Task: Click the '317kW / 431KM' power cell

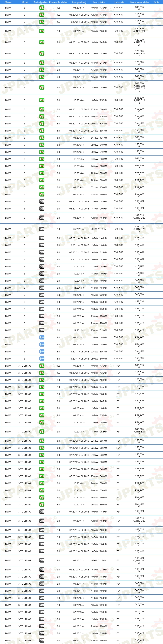Action: (x=99, y=138)
